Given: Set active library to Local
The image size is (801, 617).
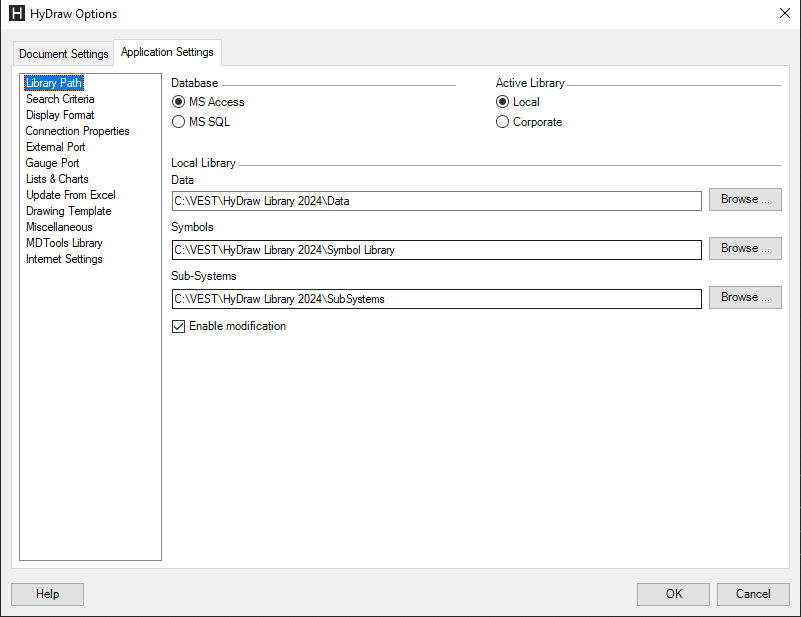Looking at the screenshot, I should click(x=503, y=102).
